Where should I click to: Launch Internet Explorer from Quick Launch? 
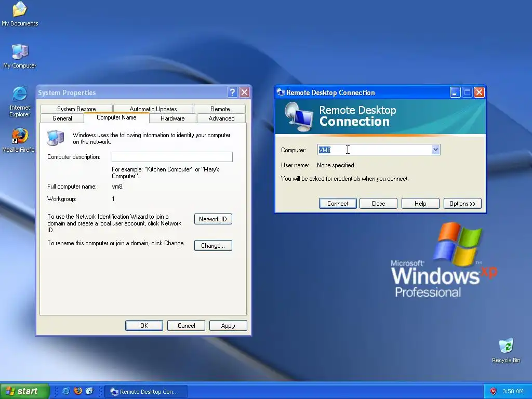(66, 391)
